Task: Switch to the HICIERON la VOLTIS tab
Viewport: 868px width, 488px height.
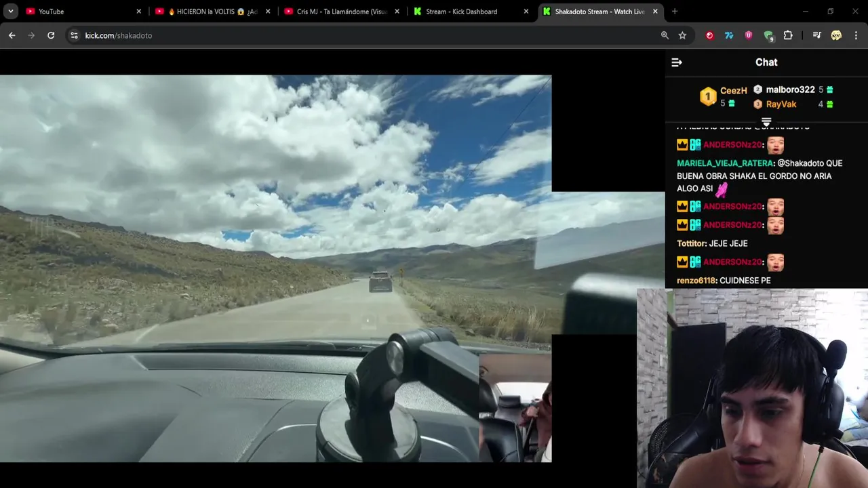Action: (x=213, y=12)
